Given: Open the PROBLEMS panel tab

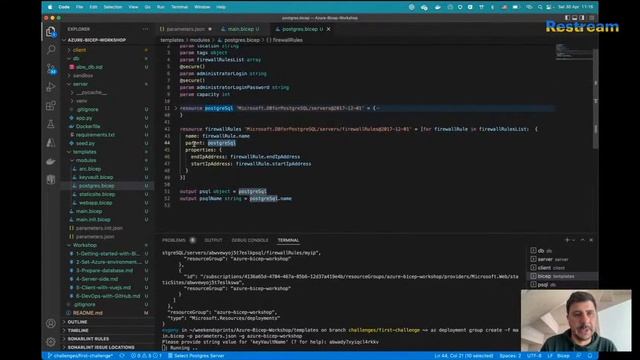Looking at the screenshot, I should [x=174, y=240].
